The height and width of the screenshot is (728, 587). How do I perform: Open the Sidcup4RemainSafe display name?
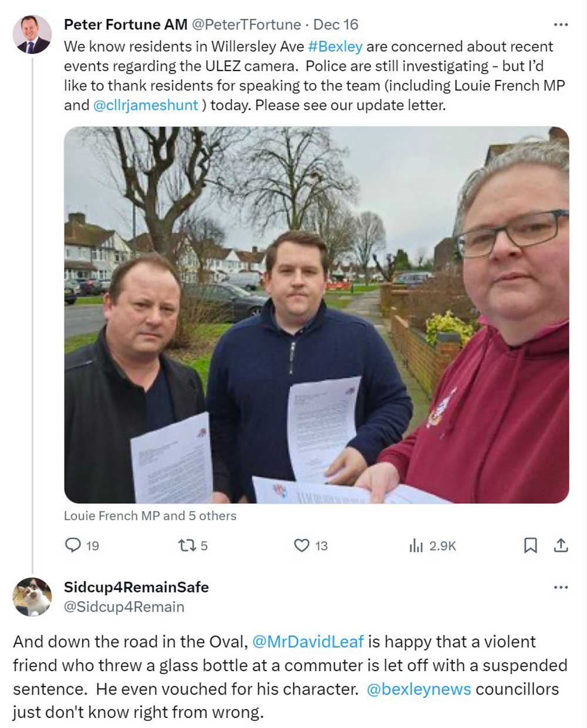coord(136,587)
